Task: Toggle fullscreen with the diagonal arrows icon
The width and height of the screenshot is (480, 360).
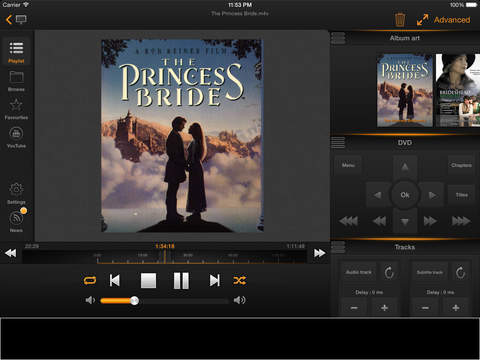Action: 422,20
